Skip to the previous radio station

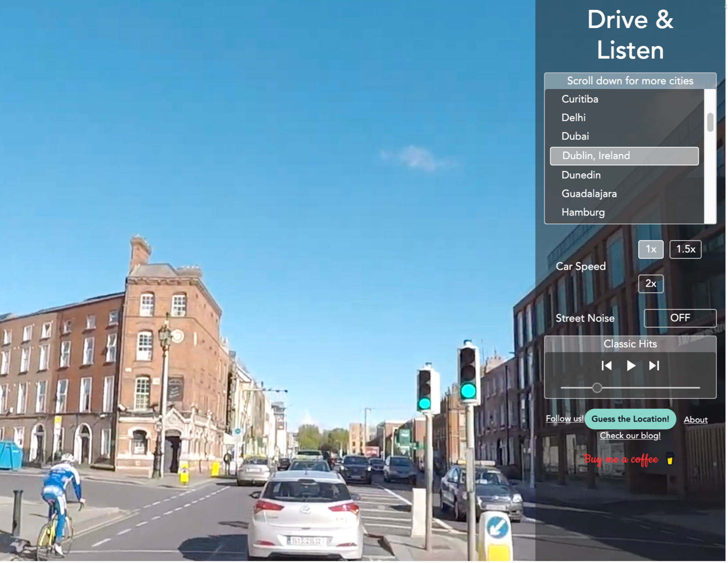606,366
